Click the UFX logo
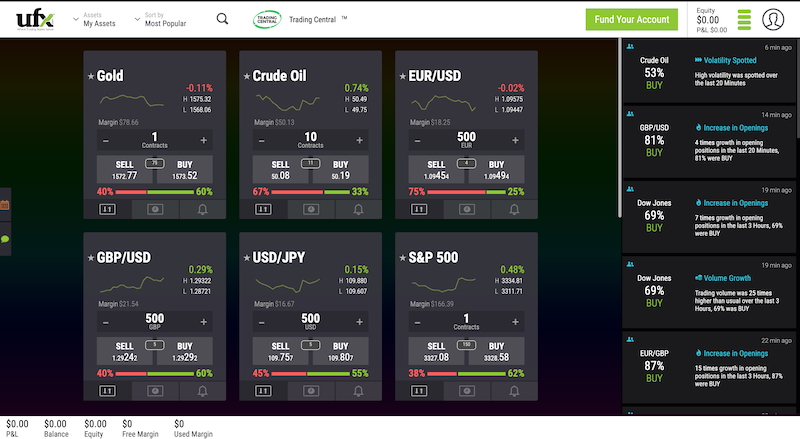The height and width of the screenshot is (439, 800). 35,20
